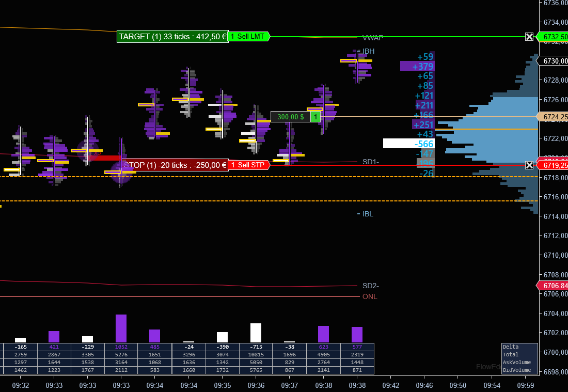Click the total volume cell 5276
Viewport: 568px width, 392px height.
pos(121,354)
